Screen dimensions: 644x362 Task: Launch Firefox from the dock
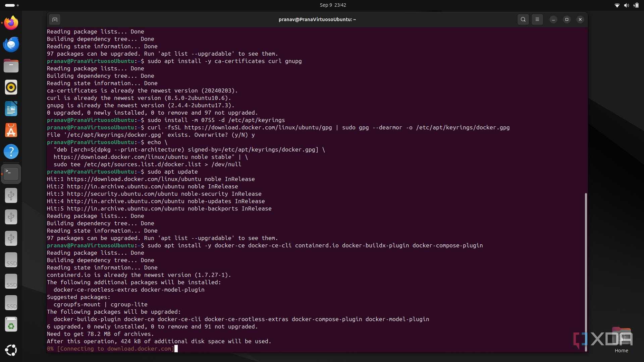[11, 23]
